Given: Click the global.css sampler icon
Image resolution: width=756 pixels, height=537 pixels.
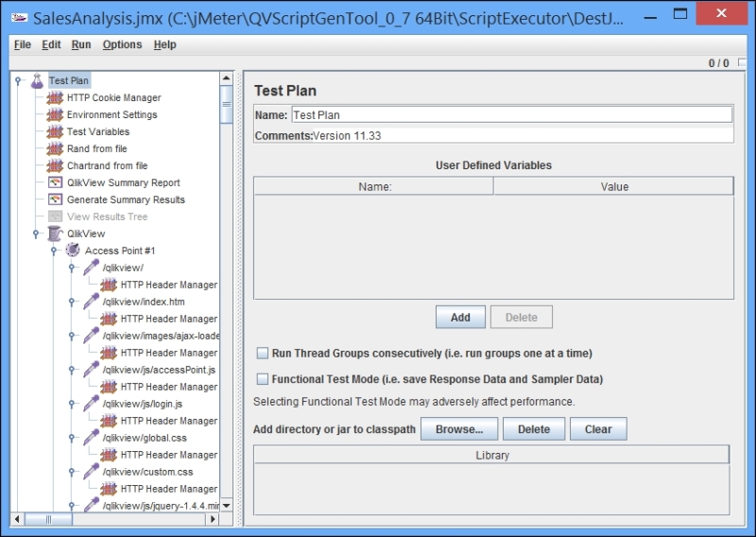Looking at the screenshot, I should [x=91, y=438].
